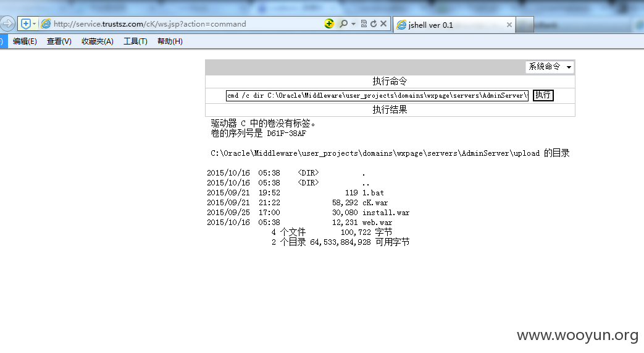The width and height of the screenshot is (644, 353).
Task: Close the jshell ver 0.1 tab
Action: [x=509, y=25]
